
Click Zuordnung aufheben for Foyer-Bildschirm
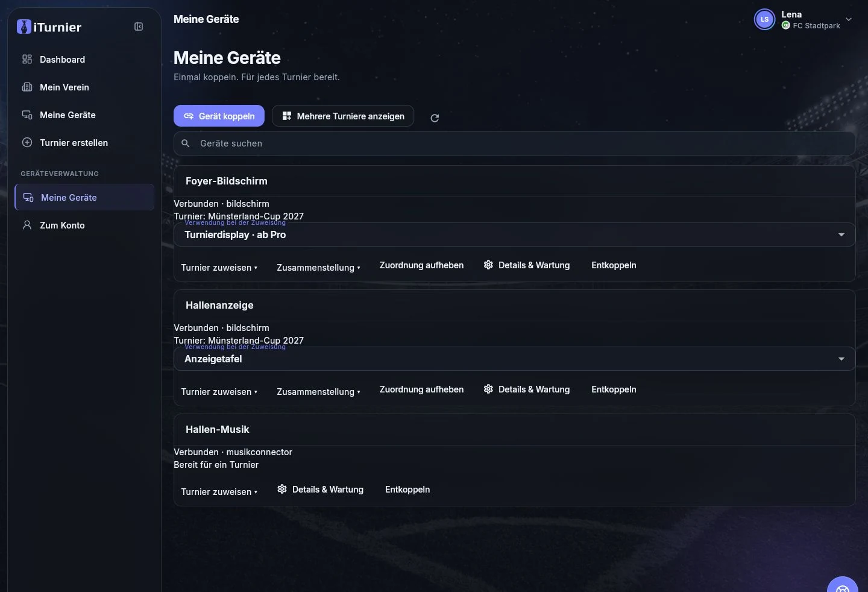421,265
